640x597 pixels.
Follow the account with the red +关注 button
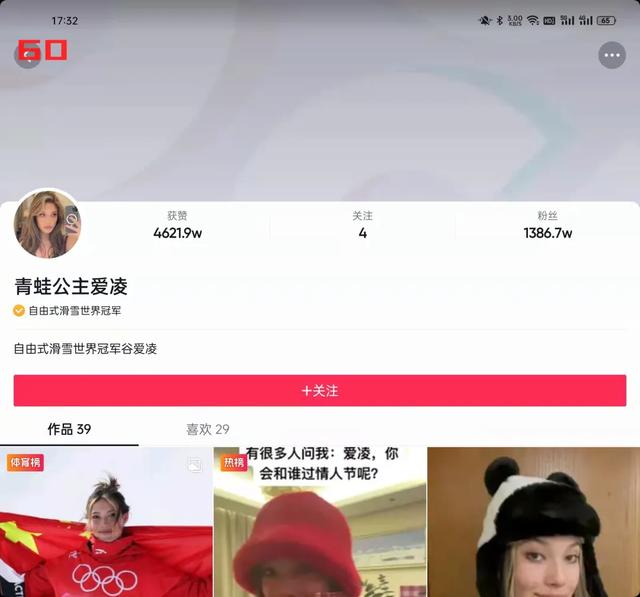pyautogui.click(x=320, y=391)
